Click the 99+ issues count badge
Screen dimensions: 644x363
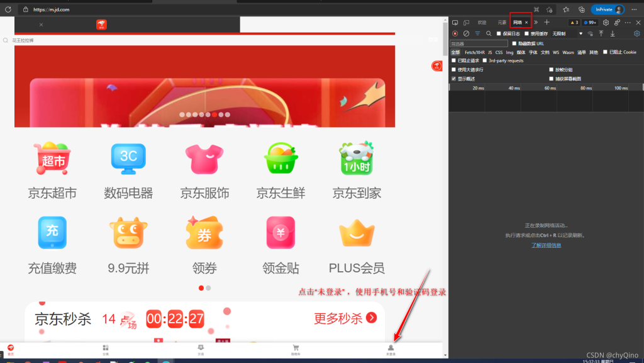pos(590,23)
